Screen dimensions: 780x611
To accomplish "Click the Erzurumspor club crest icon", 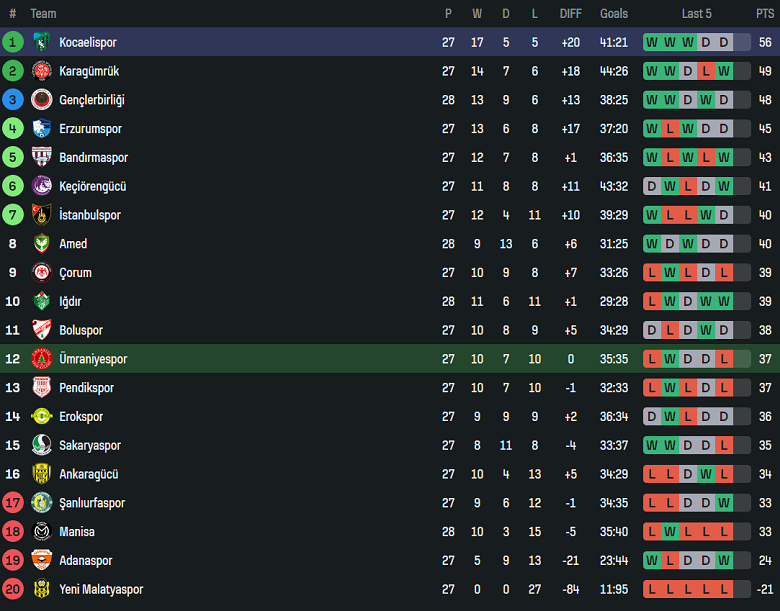I will 41,129.
